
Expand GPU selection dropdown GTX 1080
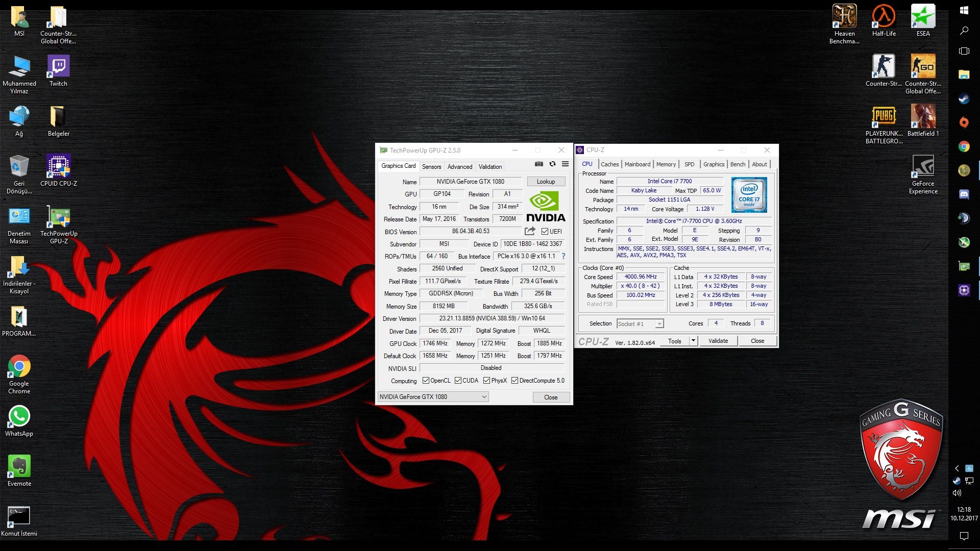click(484, 397)
